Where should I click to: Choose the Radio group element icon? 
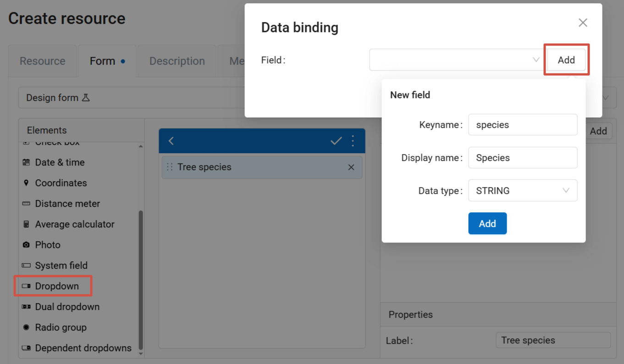26,327
